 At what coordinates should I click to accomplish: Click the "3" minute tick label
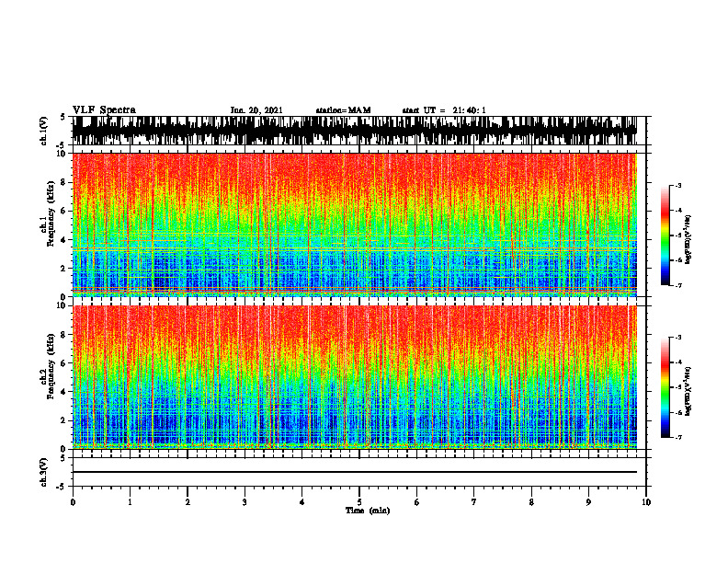point(245,502)
